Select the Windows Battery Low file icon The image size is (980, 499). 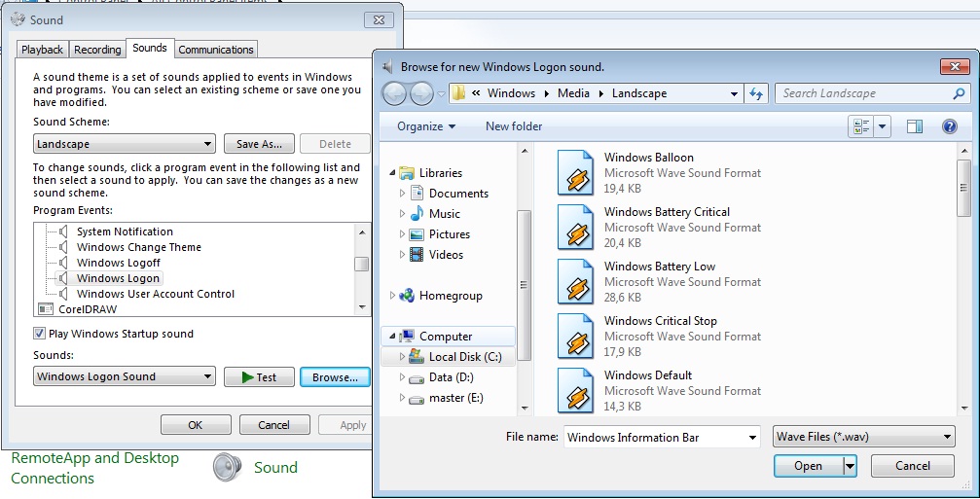(575, 281)
